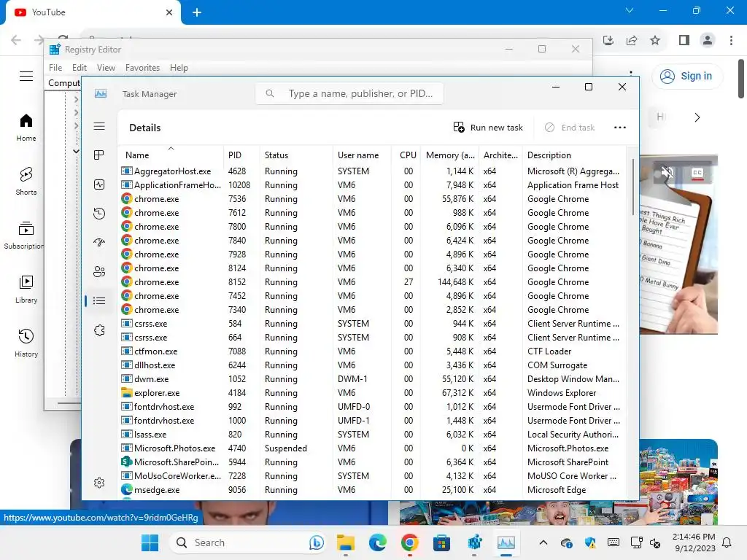Open Help menu in Registry Editor
Image resolution: width=747 pixels, height=560 pixels.
pyautogui.click(x=179, y=68)
